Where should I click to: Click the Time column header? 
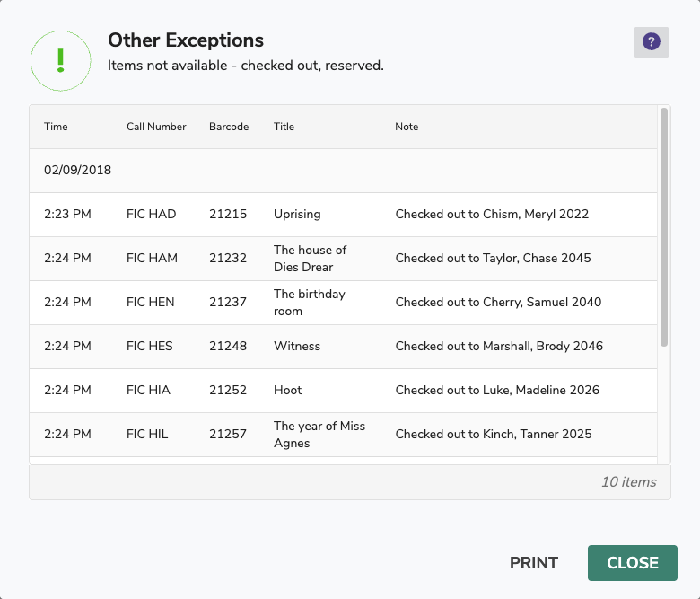[56, 127]
